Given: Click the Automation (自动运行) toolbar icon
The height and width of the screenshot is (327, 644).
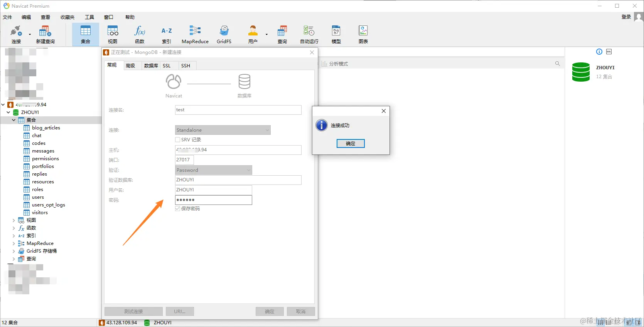Looking at the screenshot, I should click(309, 35).
